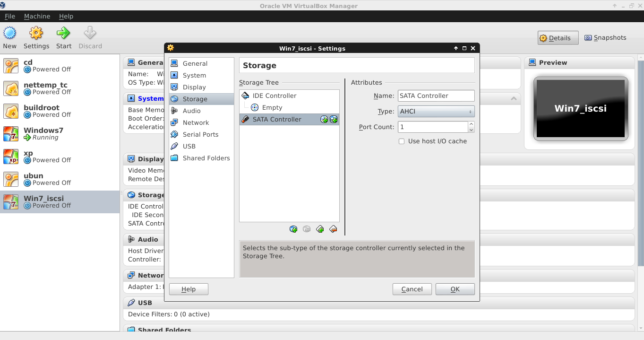Select the nettemp_tc virtual machine
The image size is (644, 340).
tap(60, 88)
